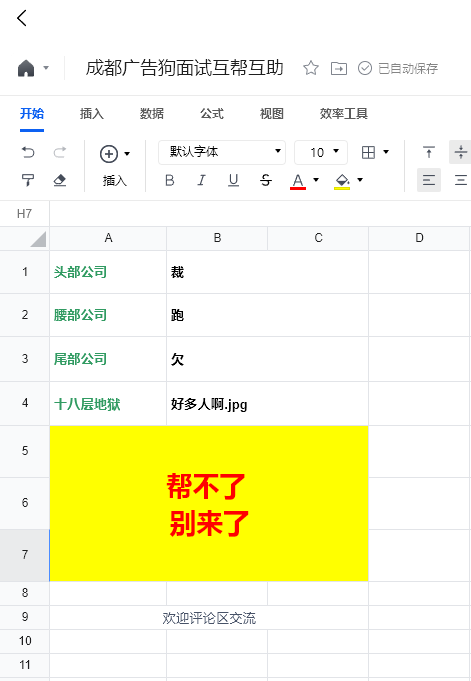Screen dimensions: 471x681
Task: Click cell containing 跑
Action: [267, 315]
